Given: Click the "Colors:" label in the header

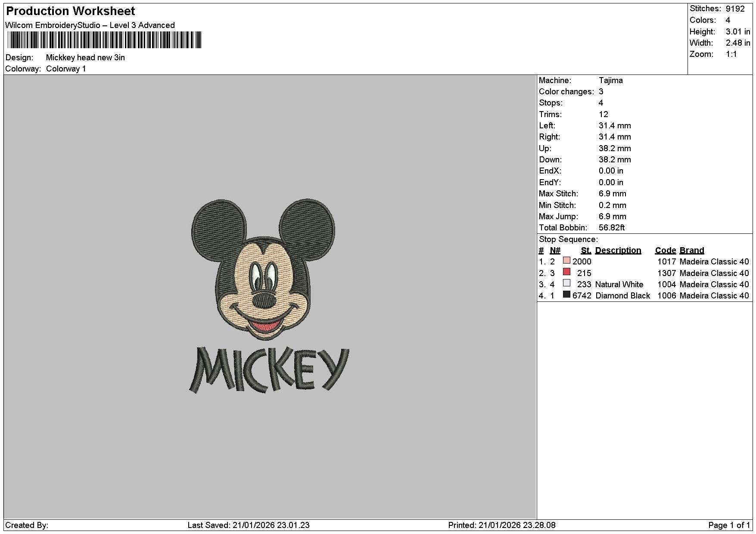Looking at the screenshot, I should click(x=703, y=20).
